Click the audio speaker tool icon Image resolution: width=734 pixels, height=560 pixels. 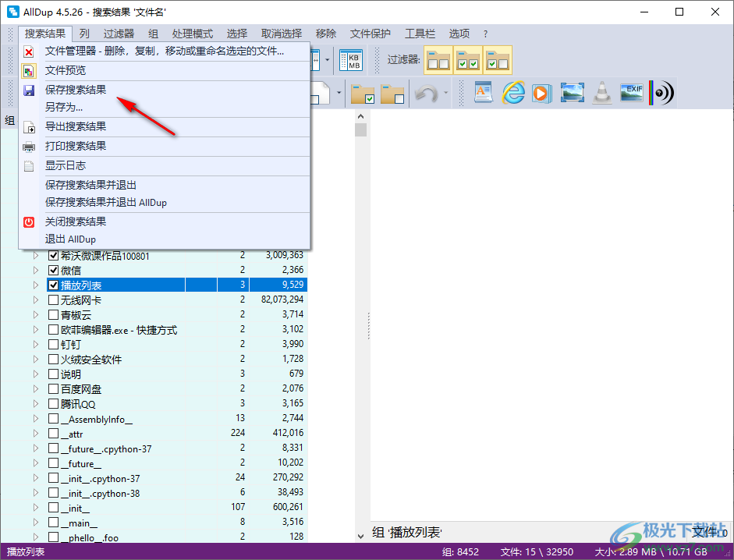(x=661, y=93)
